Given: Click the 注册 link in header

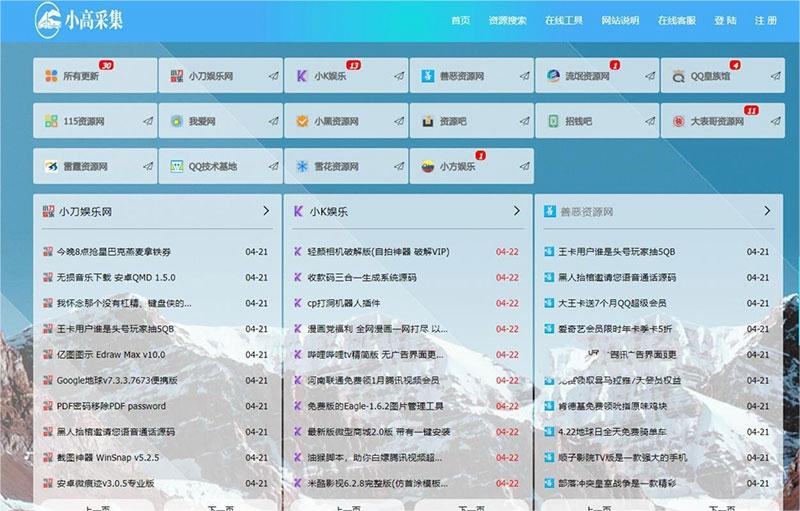Looking at the screenshot, I should click(x=765, y=20).
